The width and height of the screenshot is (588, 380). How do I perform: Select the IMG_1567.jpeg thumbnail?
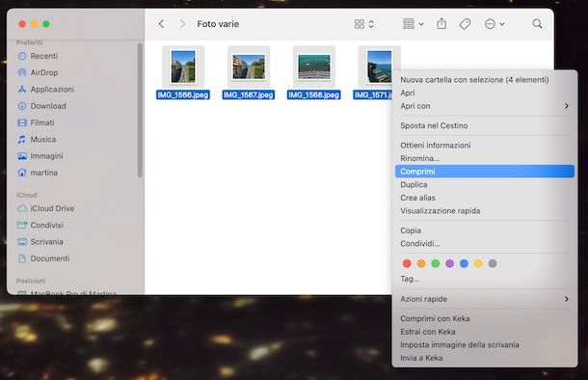pos(249,67)
